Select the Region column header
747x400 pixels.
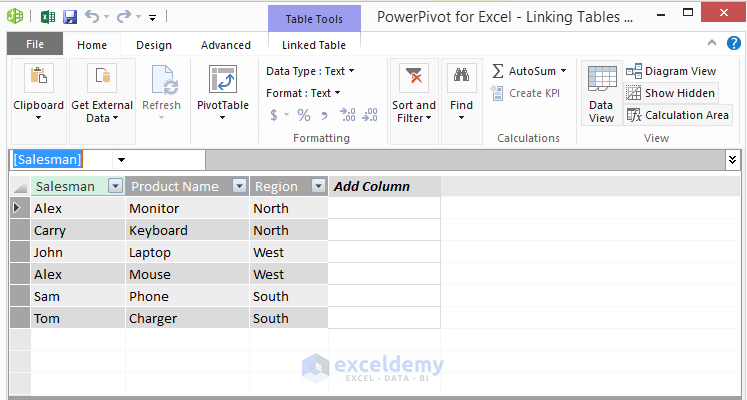276,187
